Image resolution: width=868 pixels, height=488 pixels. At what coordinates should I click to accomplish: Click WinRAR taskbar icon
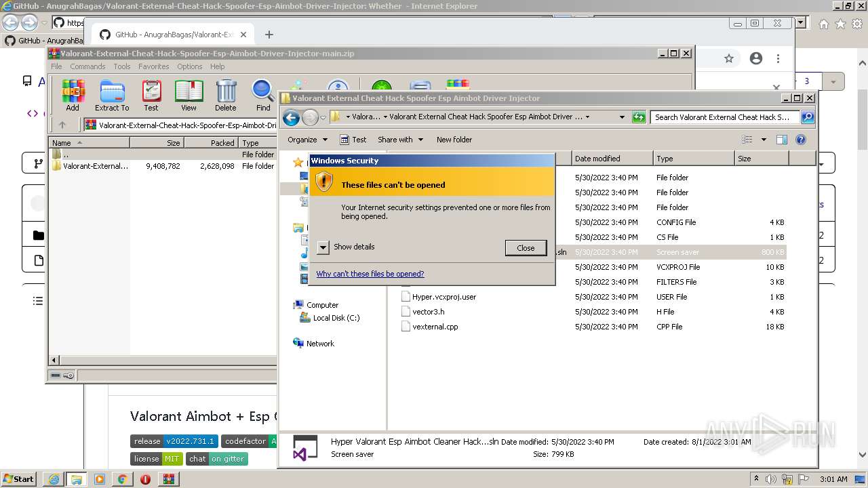coord(169,479)
